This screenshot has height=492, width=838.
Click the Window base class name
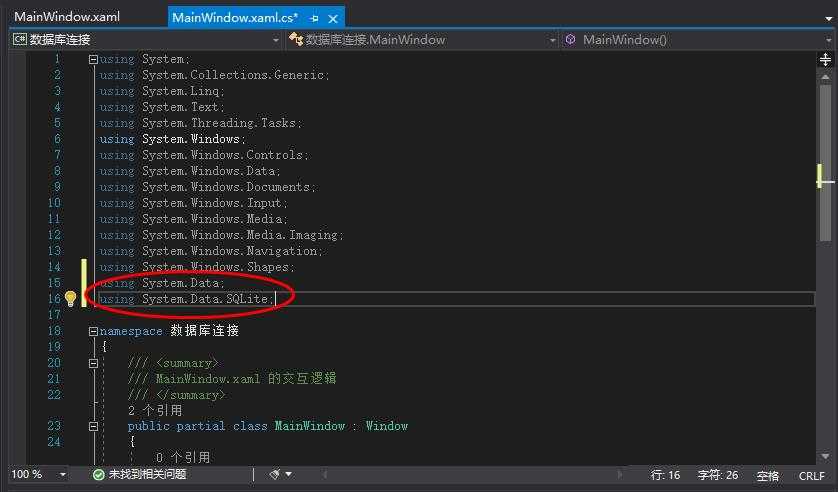386,426
